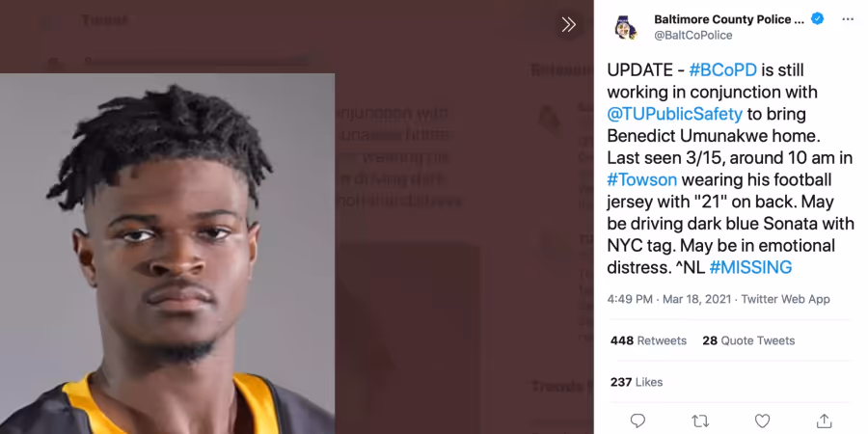Click the @BaltCoPolice handle
Image resolution: width=868 pixels, height=434 pixels.
coord(693,35)
